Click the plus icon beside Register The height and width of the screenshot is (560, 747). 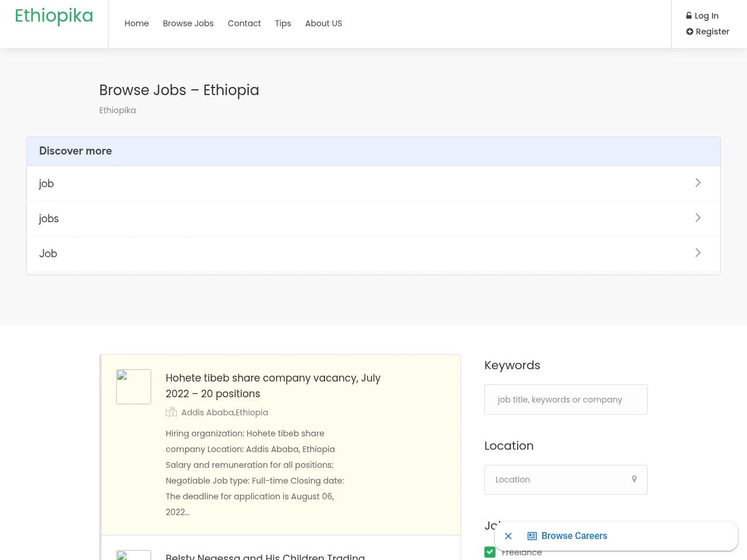coord(690,32)
